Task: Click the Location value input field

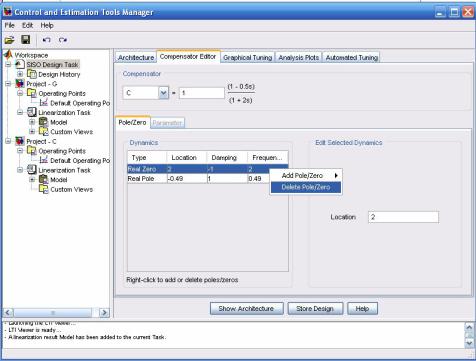Action: point(403,217)
